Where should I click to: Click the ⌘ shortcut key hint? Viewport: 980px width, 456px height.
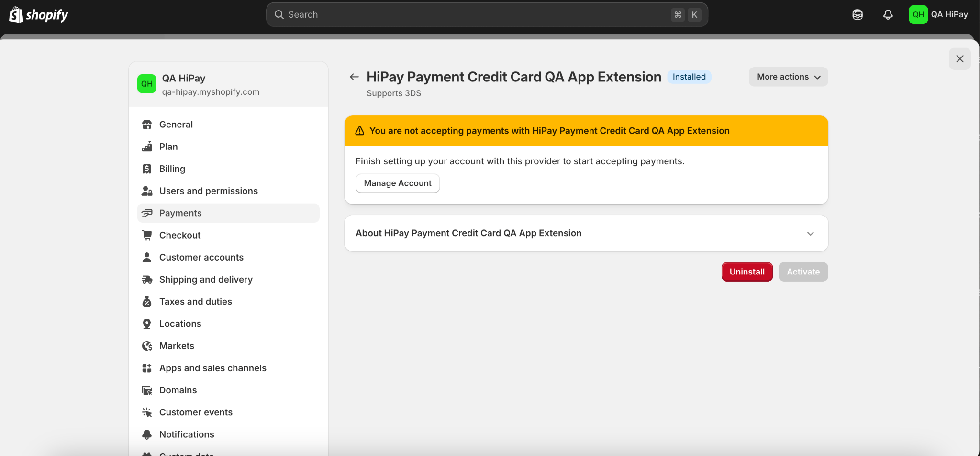(x=678, y=15)
